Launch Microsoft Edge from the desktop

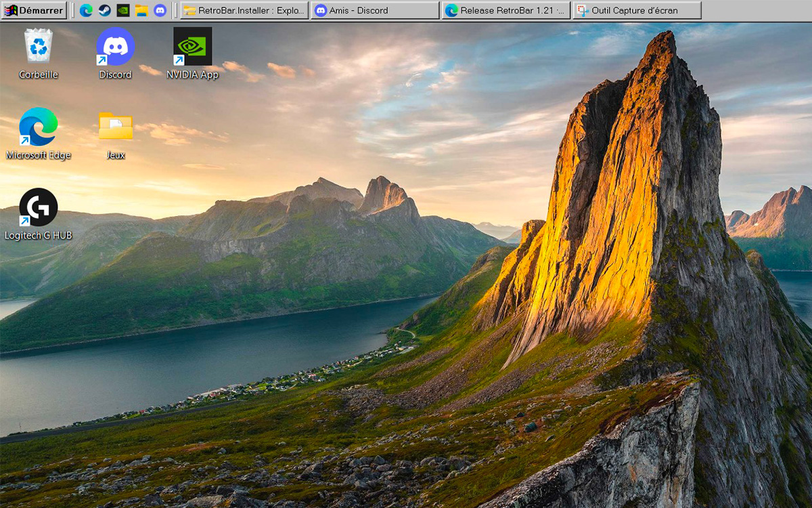click(37, 125)
